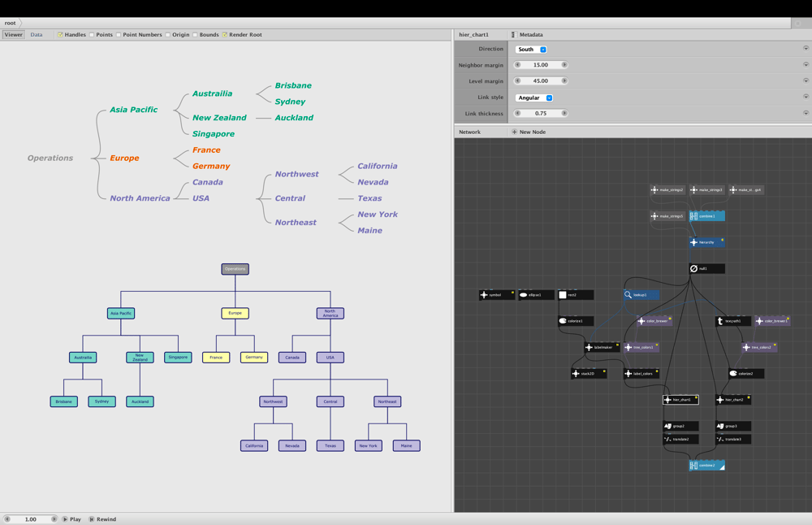The width and height of the screenshot is (812, 525).
Task: Decrease the Link thickness value
Action: (x=517, y=113)
